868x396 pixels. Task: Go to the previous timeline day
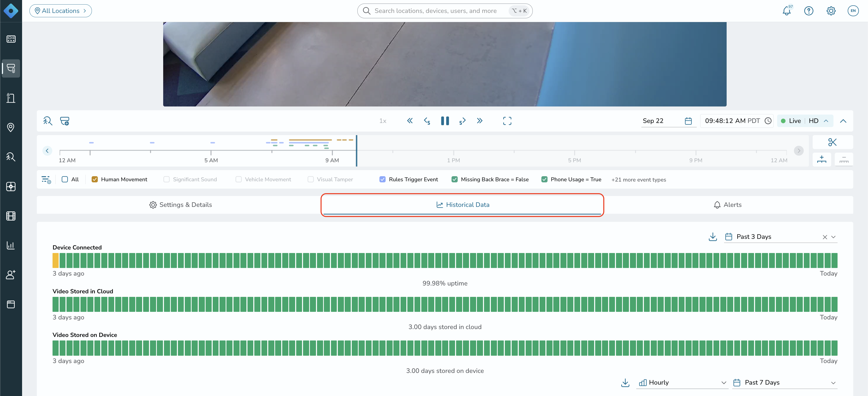pos(47,151)
